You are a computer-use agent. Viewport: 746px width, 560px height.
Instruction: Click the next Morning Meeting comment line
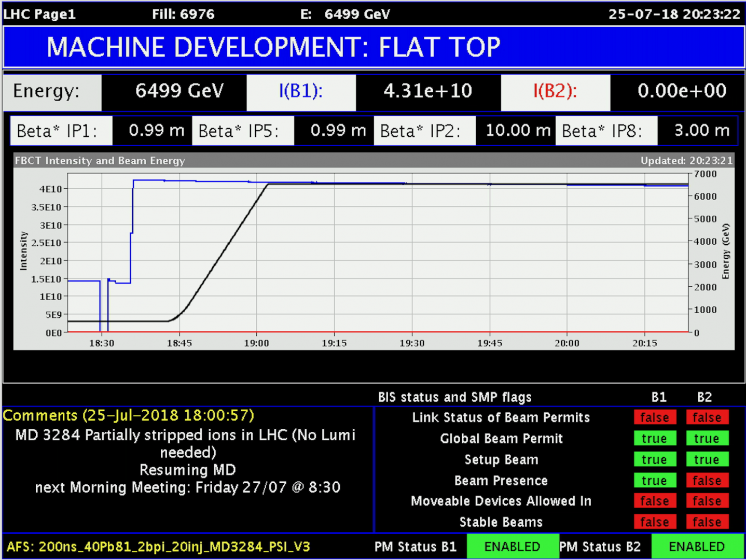click(x=187, y=487)
